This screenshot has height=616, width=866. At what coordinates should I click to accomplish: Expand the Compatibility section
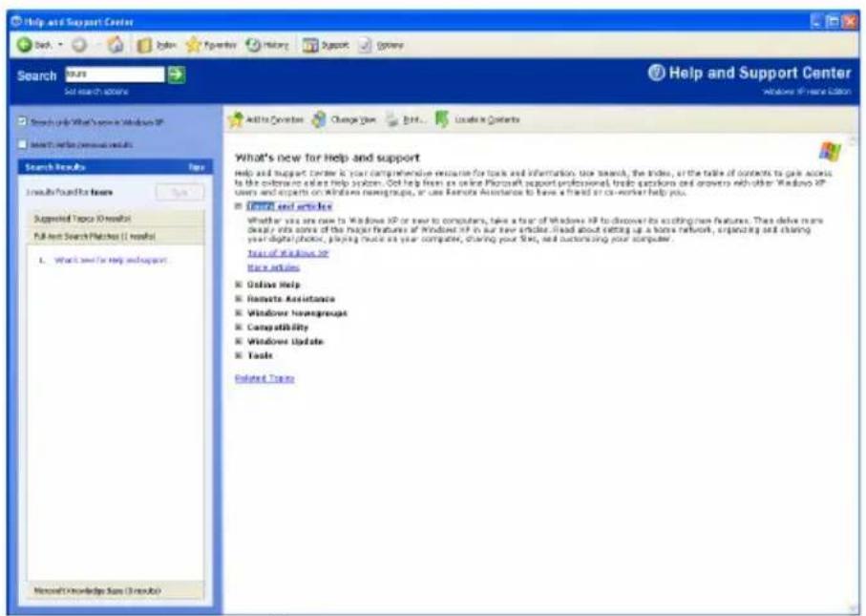point(239,327)
